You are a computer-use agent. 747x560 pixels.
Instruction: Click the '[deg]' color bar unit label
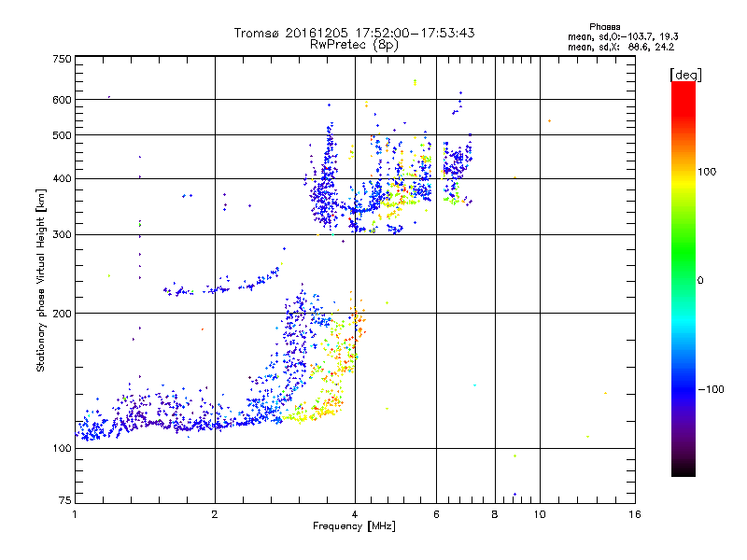(685, 75)
